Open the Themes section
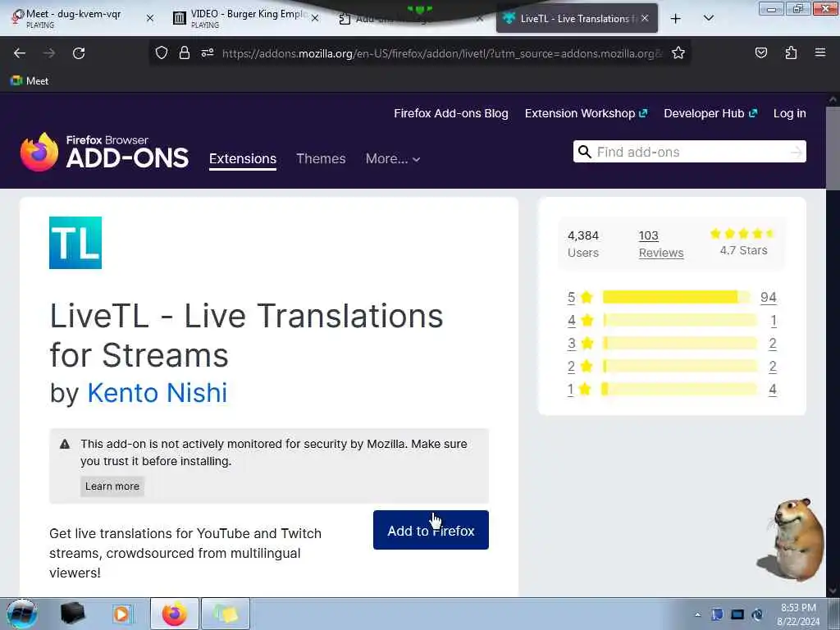Image resolution: width=840 pixels, height=630 pixels. click(x=321, y=159)
